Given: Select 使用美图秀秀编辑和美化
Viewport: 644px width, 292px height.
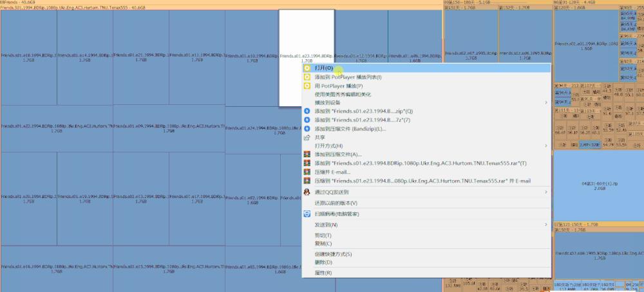Looking at the screenshot, I should click(x=426, y=95).
